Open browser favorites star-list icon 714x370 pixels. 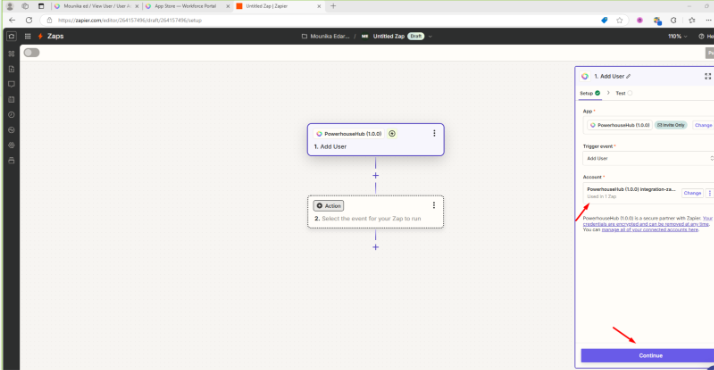(x=692, y=20)
